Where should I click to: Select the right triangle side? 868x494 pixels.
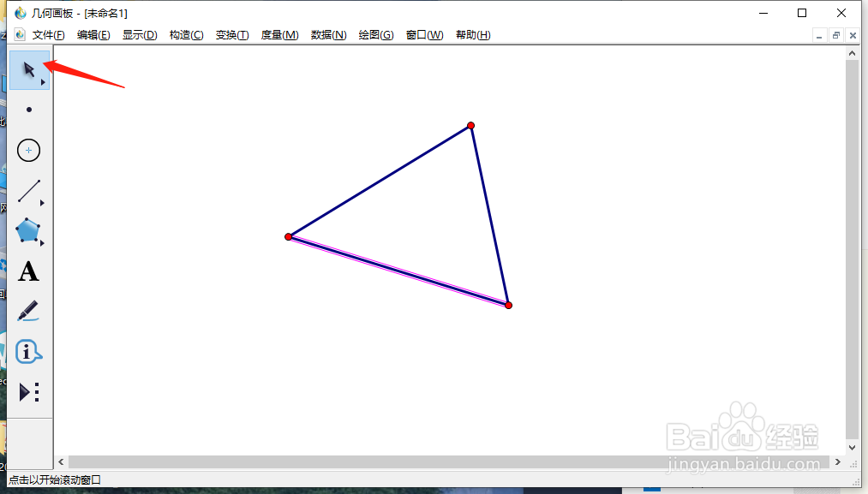point(489,215)
